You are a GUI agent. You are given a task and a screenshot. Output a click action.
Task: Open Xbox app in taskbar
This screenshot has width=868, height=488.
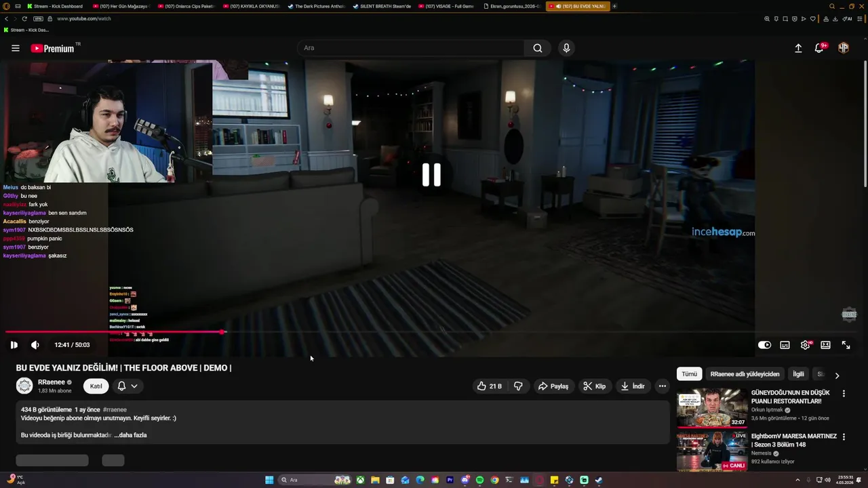click(x=360, y=480)
